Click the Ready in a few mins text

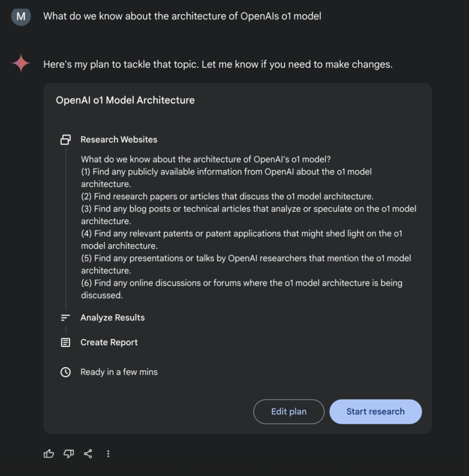(119, 372)
